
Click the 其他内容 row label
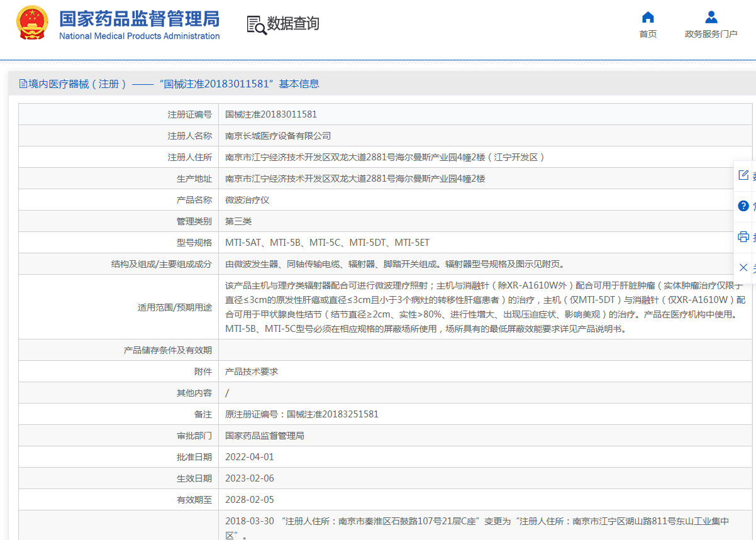[x=194, y=393]
